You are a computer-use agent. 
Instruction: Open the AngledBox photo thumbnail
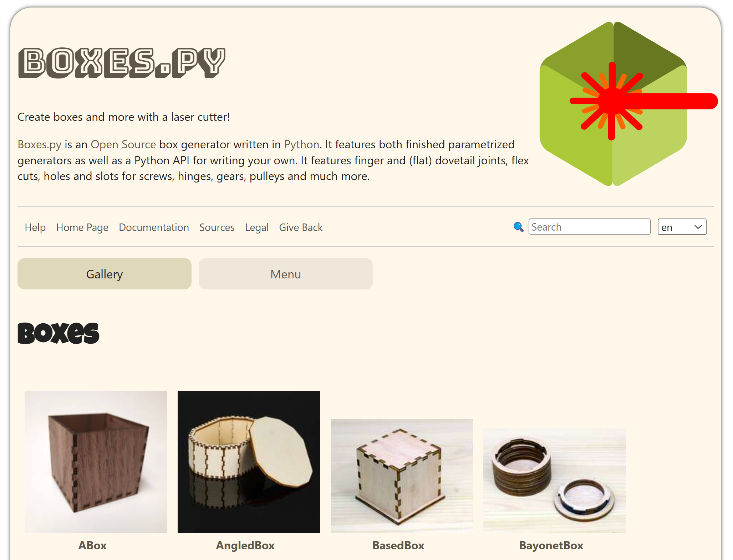pos(249,462)
